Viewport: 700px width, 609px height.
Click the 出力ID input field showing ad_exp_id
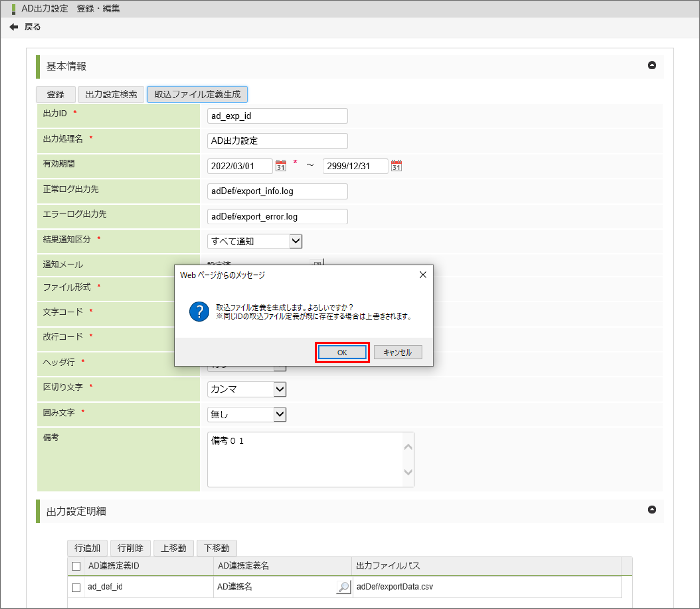pos(277,116)
